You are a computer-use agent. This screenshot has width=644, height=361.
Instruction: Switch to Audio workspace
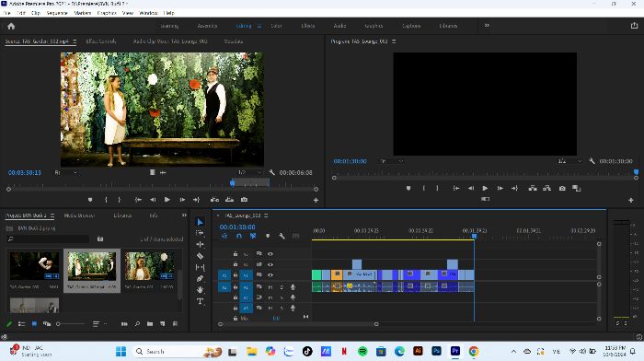click(x=339, y=26)
